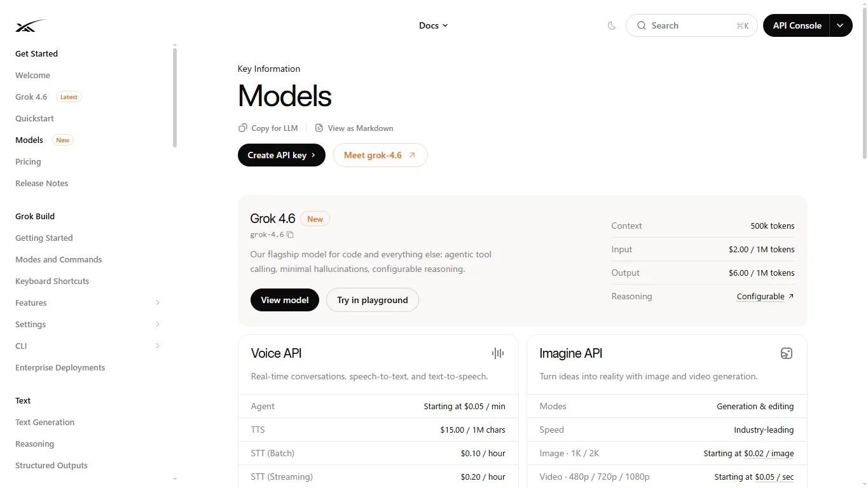Click the "500k tokens" context value
868x488 pixels.
pos(773,226)
